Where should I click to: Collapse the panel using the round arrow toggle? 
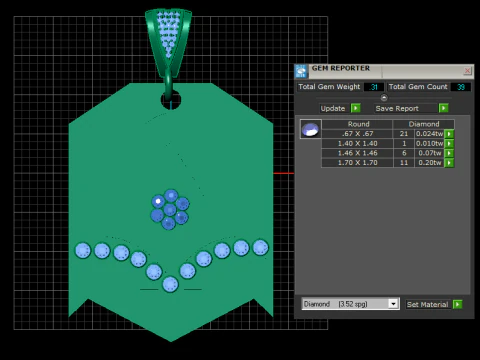384,98
